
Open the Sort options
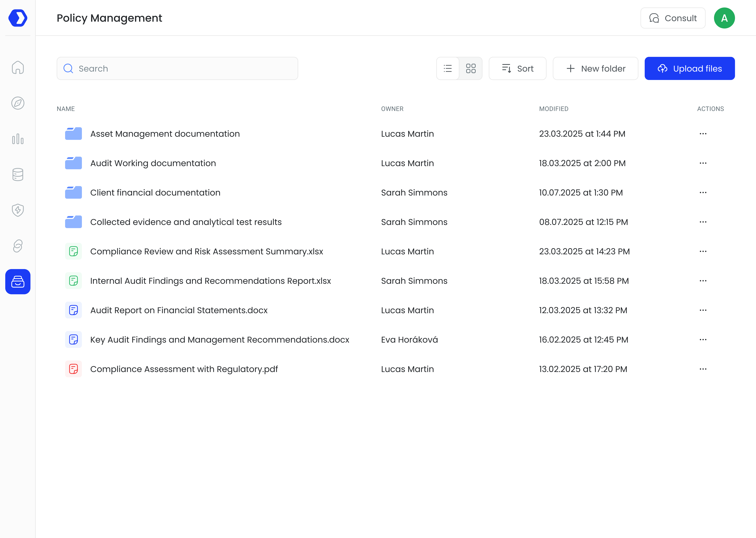click(x=518, y=69)
